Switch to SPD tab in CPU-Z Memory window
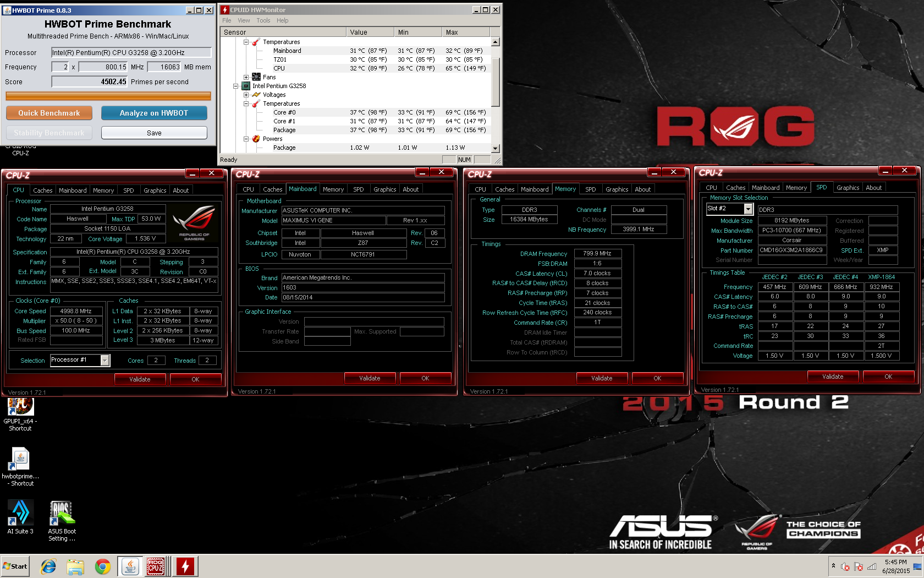 (x=590, y=189)
